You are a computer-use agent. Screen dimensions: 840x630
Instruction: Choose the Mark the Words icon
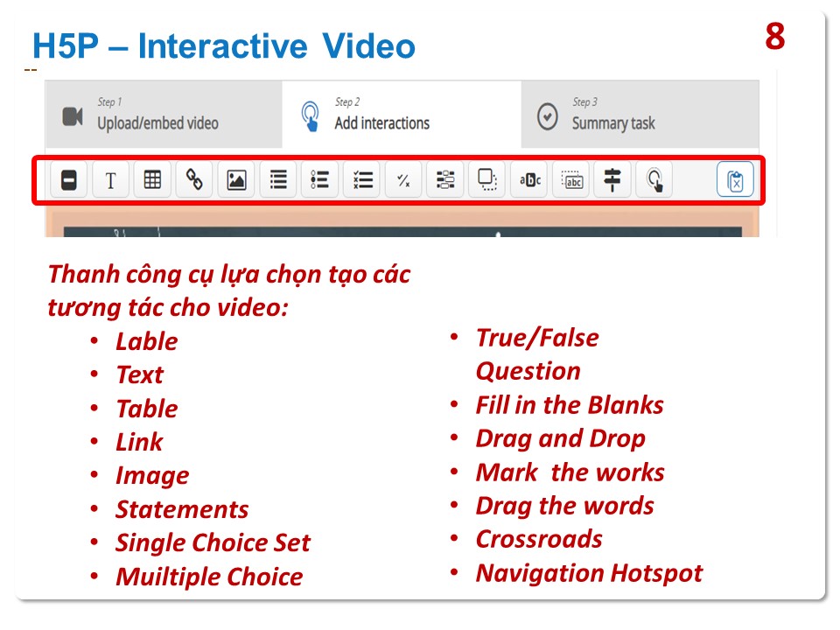(529, 180)
